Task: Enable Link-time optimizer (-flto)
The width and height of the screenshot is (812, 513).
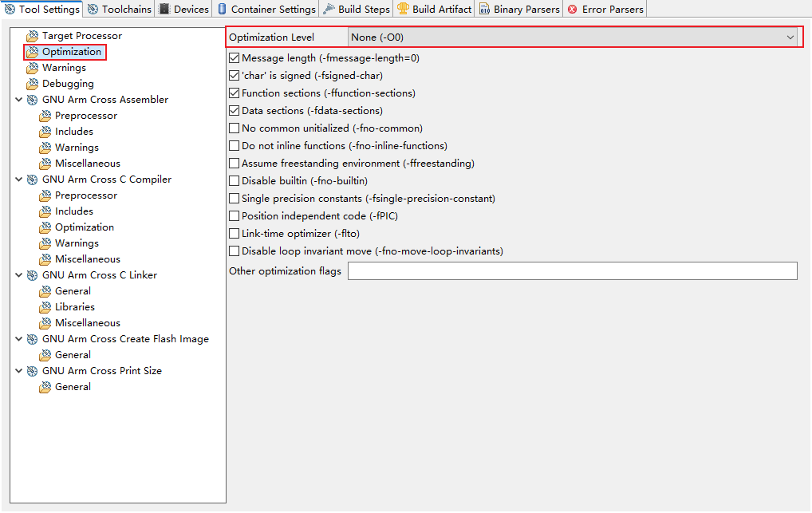Action: (234, 234)
